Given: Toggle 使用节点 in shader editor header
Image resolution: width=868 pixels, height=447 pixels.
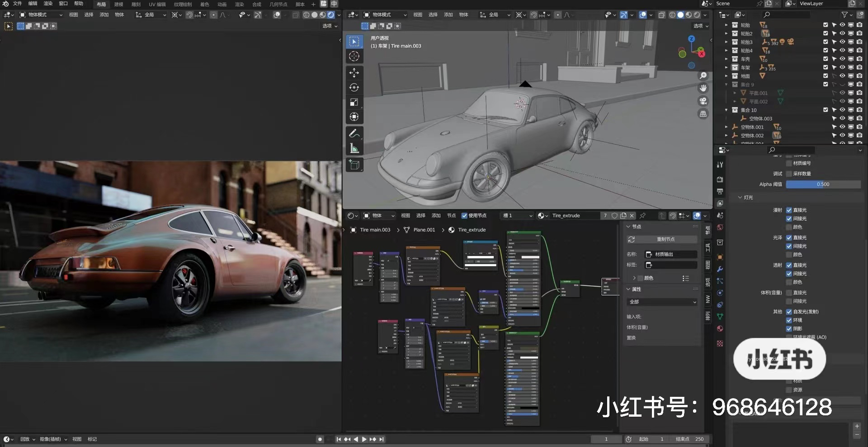Looking at the screenshot, I should point(465,216).
